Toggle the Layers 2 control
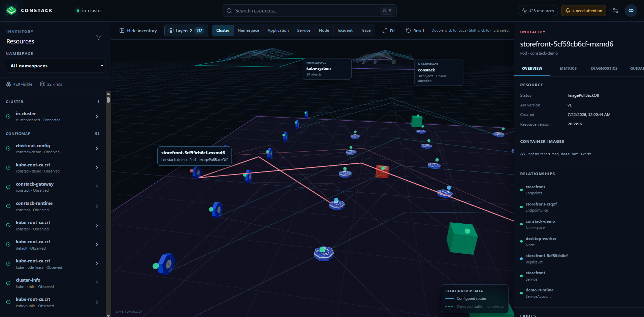The width and height of the screenshot is (644, 317). click(186, 31)
